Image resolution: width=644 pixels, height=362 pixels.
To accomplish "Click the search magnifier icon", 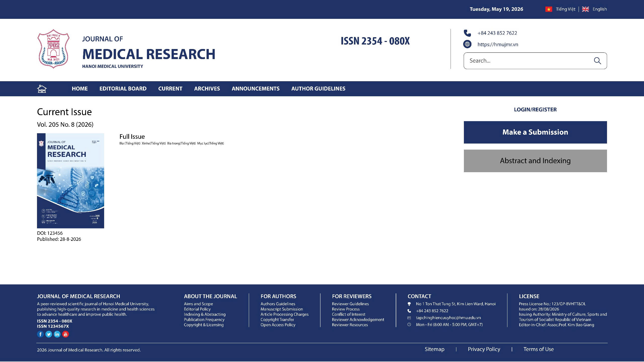I will [597, 61].
